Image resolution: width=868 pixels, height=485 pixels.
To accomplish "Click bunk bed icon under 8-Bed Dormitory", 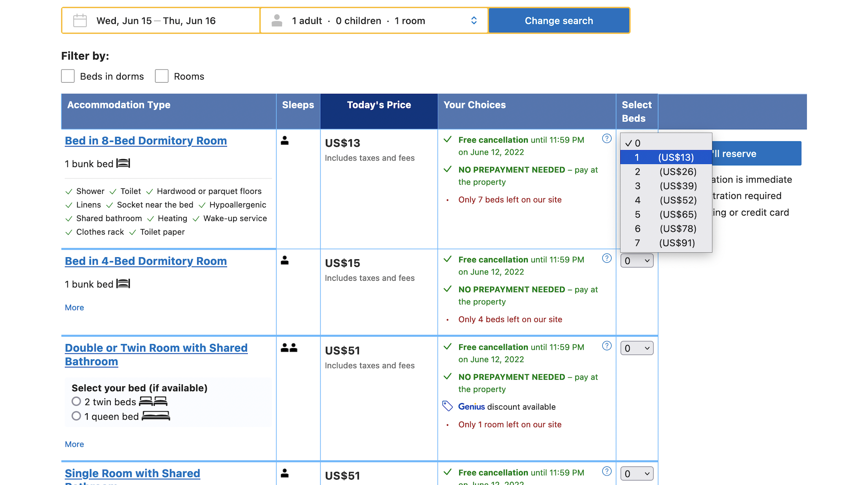I will click(123, 164).
